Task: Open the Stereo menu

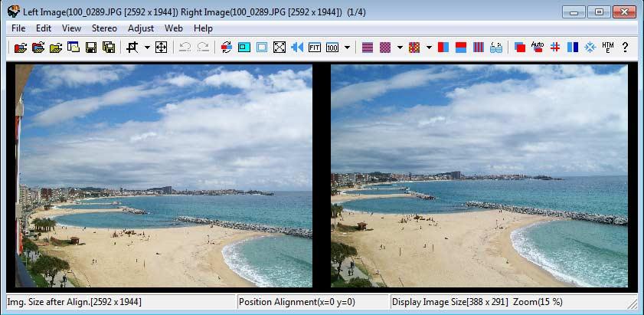Action: (104, 28)
